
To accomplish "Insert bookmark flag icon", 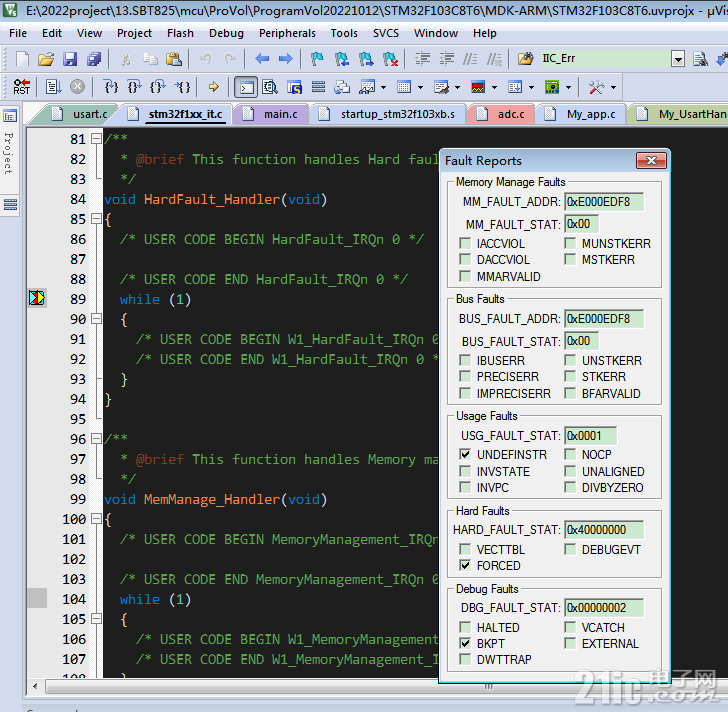I will pos(317,59).
